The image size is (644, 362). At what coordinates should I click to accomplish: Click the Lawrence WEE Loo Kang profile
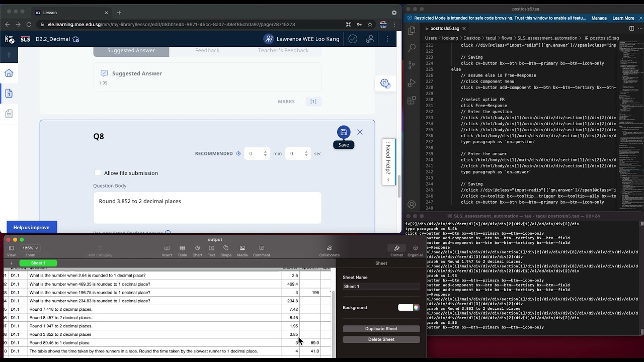[x=301, y=39]
